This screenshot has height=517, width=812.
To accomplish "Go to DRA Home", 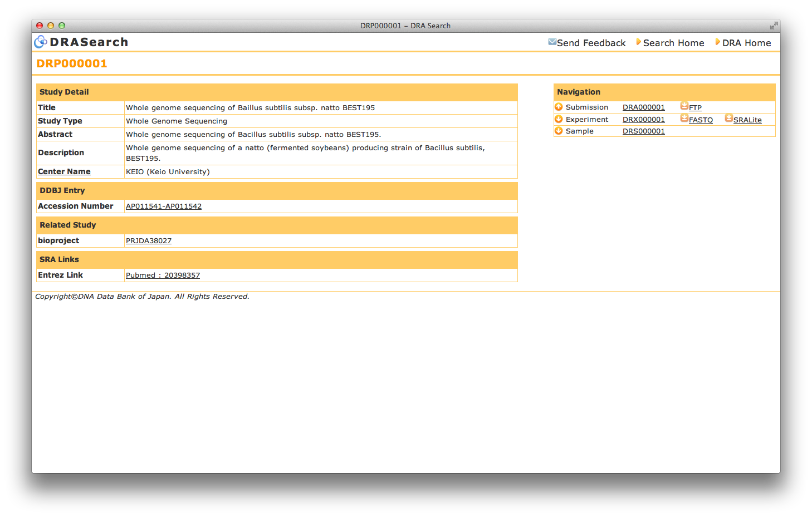I will [x=746, y=43].
